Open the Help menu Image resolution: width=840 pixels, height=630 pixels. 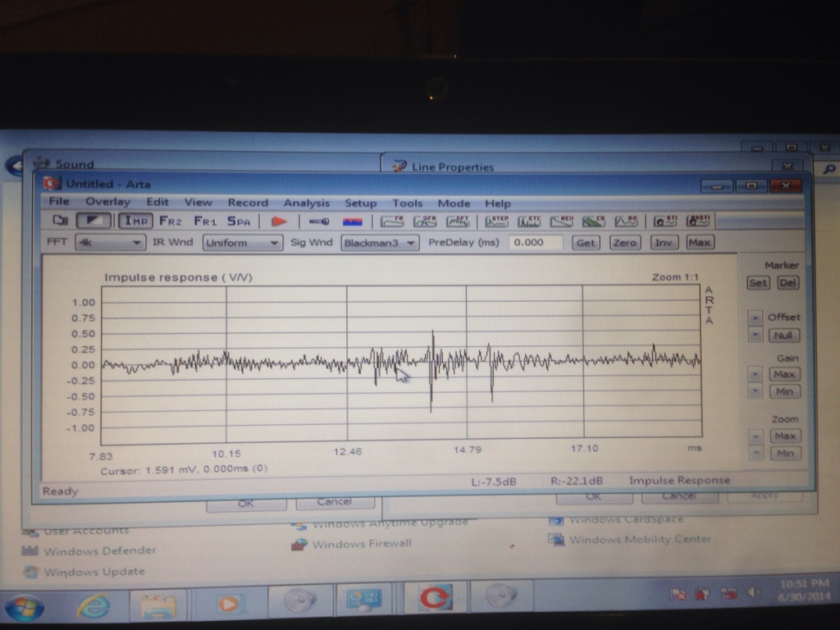pos(498,203)
